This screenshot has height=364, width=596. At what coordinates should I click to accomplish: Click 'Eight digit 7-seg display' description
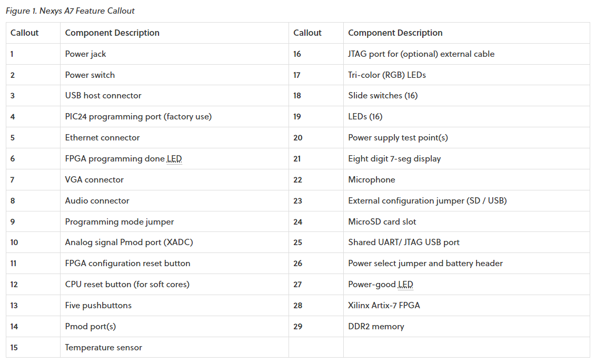point(394,159)
